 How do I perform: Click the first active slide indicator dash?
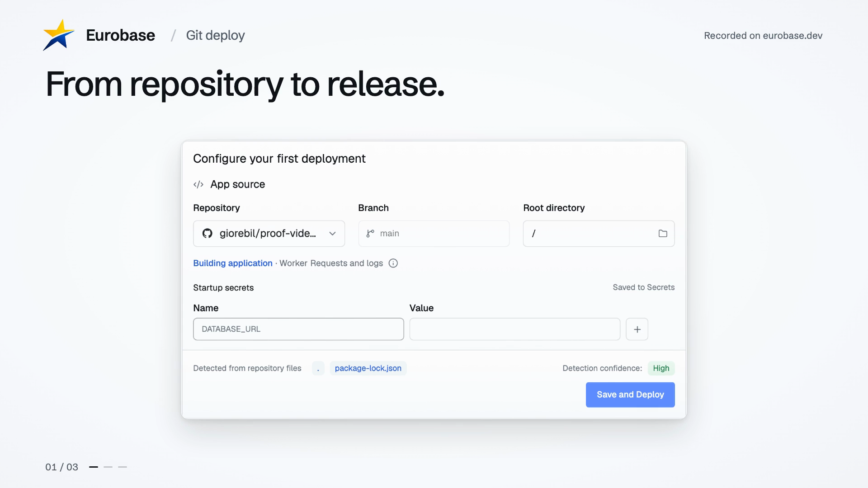click(x=94, y=467)
